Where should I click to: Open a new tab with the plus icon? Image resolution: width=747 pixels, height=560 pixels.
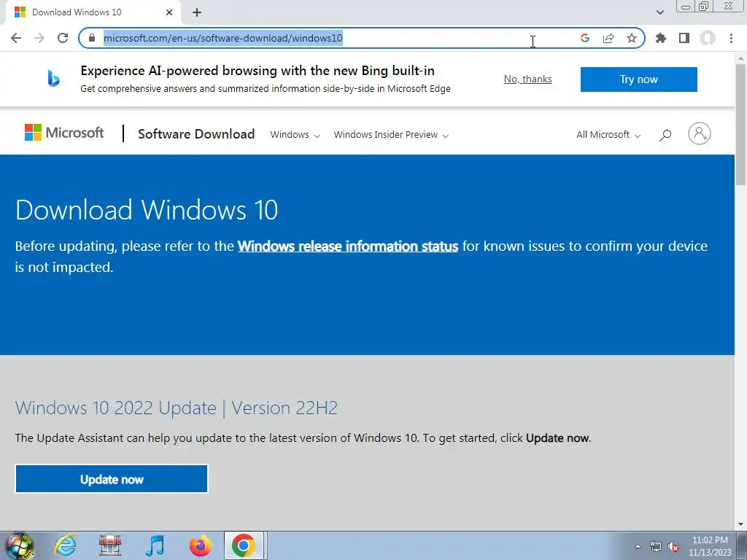pyautogui.click(x=197, y=12)
